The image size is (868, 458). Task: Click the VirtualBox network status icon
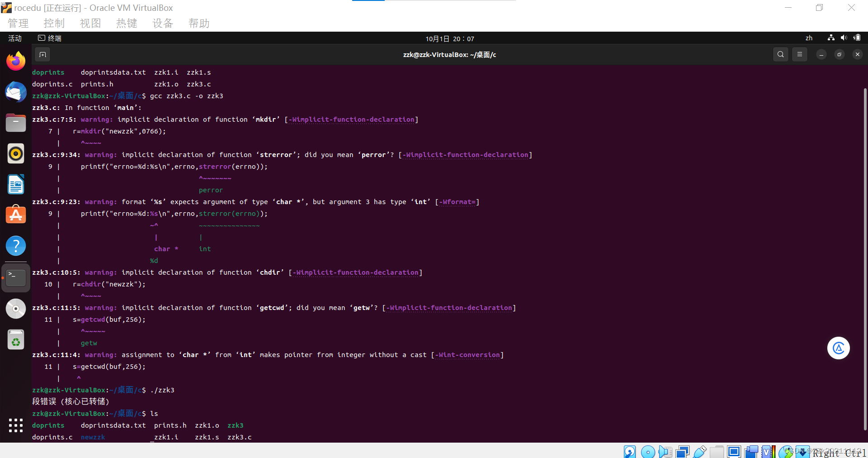pos(682,451)
